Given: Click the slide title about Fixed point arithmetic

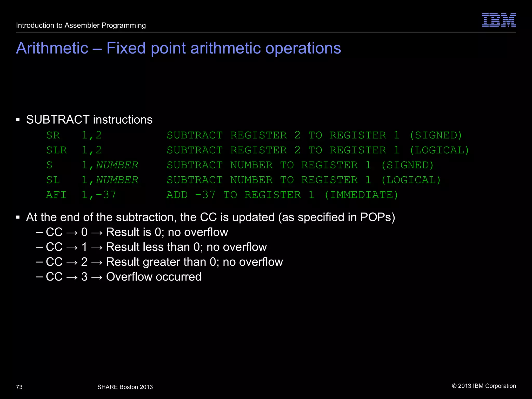Looking at the screenshot, I should [178, 48].
